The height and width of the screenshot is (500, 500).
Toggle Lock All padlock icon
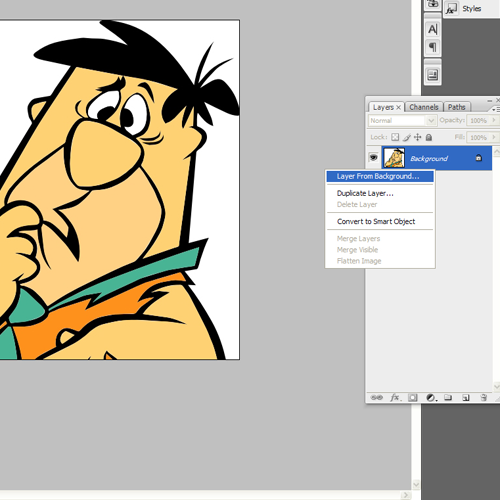(429, 137)
